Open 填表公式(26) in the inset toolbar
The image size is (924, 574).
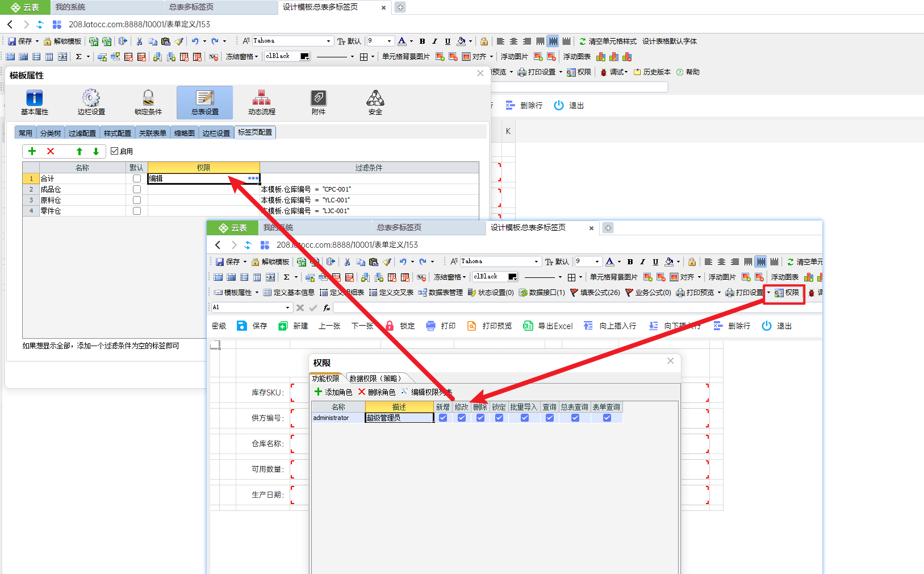[x=595, y=293]
